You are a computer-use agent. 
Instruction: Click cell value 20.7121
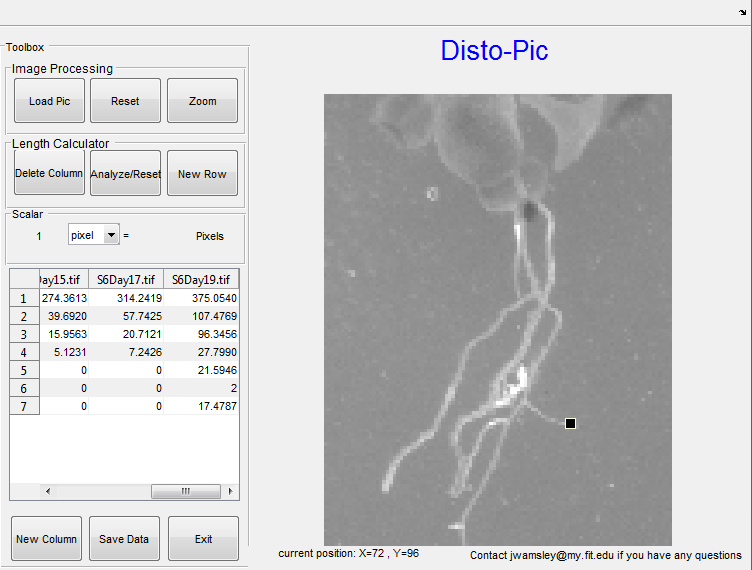coord(126,334)
